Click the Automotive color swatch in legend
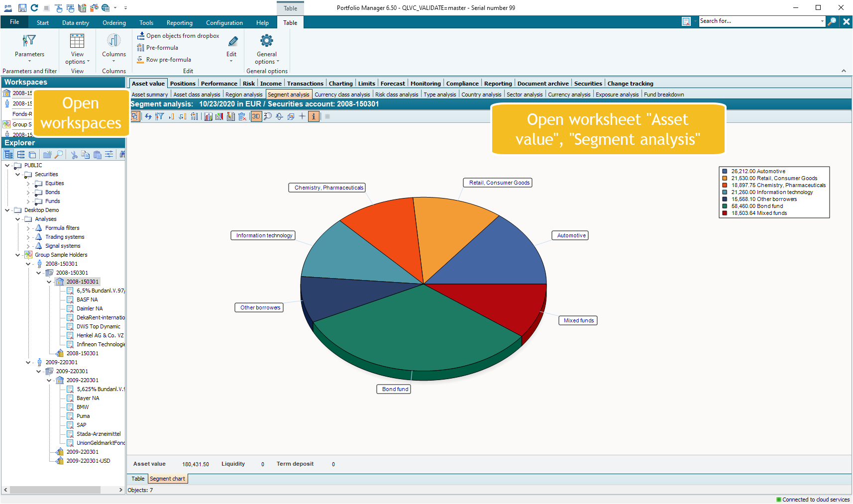This screenshot has height=504, width=853. (x=725, y=171)
